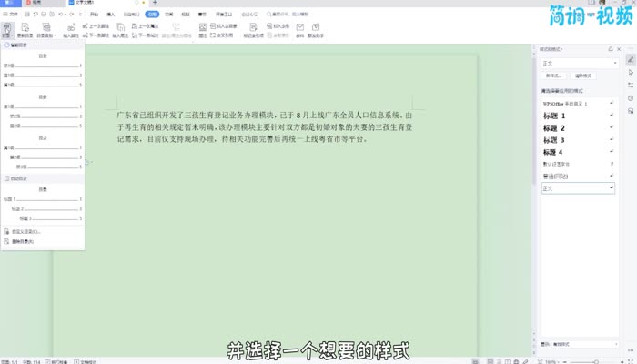This screenshot has width=637, height=364.
Task: Click the Clear Format (清除格式) button
Action: click(582, 76)
